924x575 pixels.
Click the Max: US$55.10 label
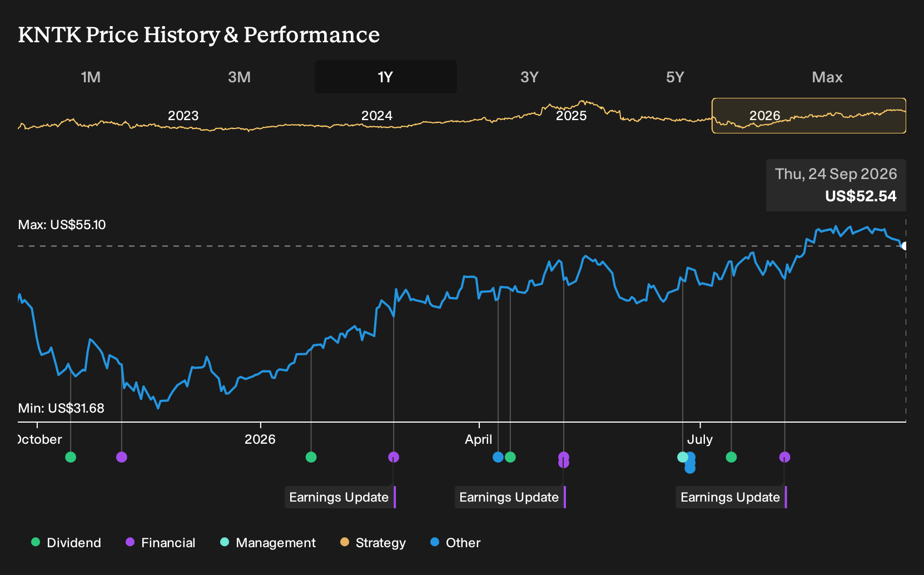62,225
